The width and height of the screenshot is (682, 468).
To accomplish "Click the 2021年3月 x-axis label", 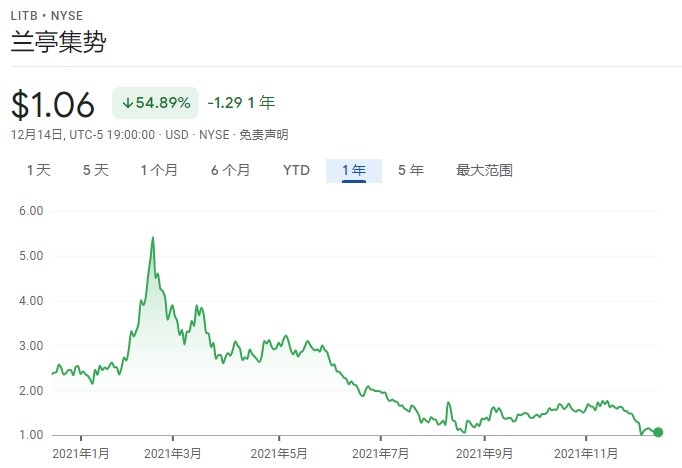I will point(173,454).
